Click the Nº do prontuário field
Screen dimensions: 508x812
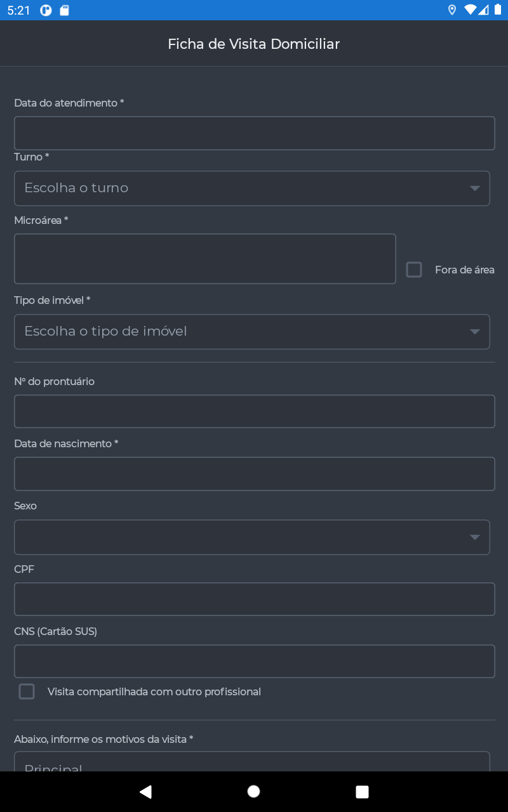[255, 412]
